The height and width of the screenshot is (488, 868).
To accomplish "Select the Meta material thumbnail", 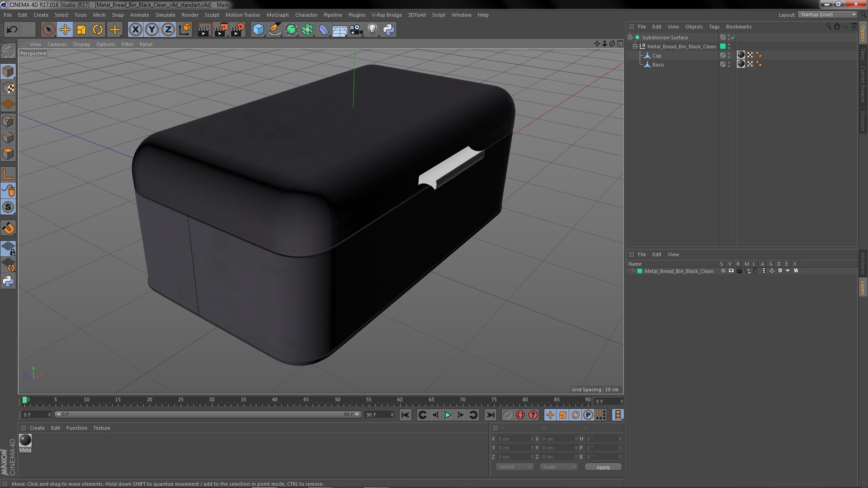I will (x=25, y=440).
